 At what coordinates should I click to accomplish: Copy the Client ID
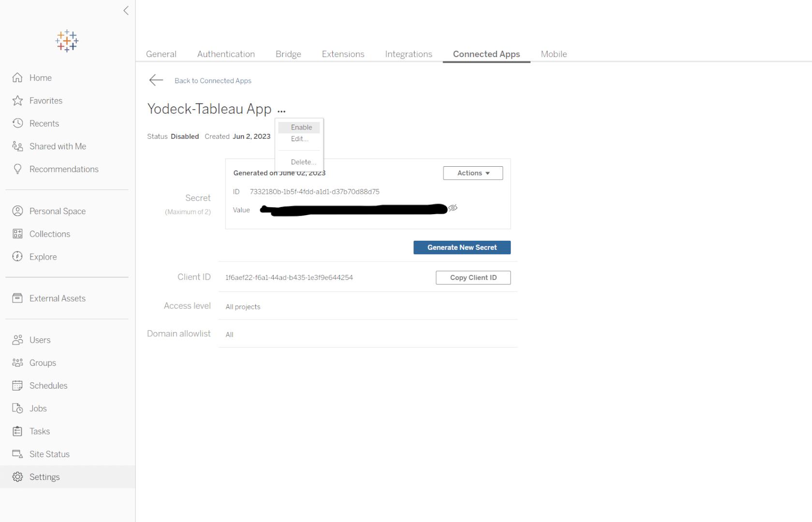(472, 277)
